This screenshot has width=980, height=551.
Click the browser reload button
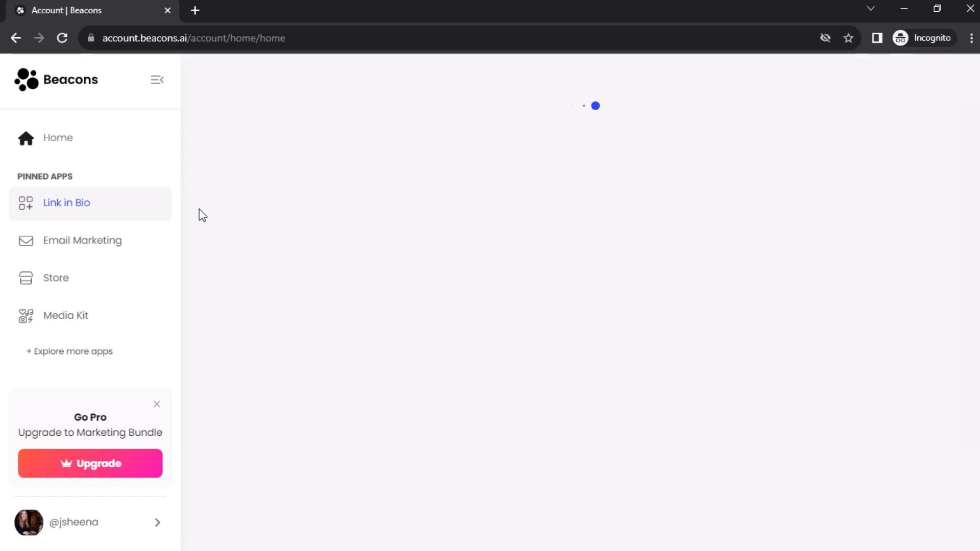pyautogui.click(x=61, y=38)
